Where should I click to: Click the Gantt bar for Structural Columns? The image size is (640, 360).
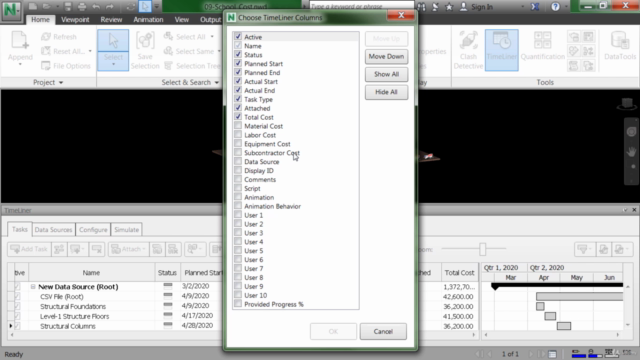click(x=564, y=326)
